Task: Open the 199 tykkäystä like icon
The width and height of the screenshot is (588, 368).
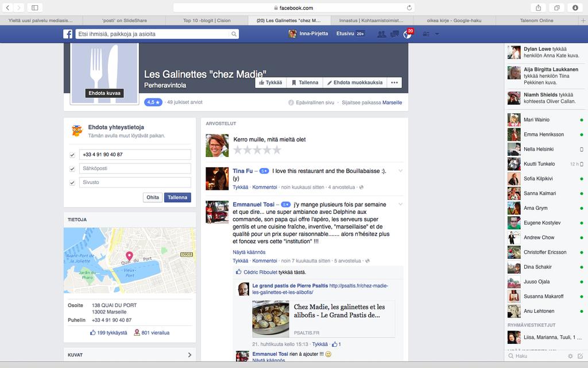Action: [92, 333]
